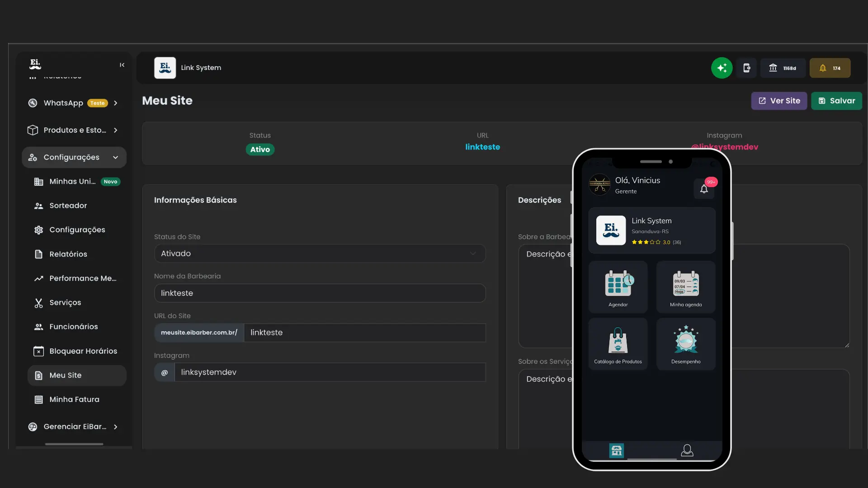This screenshot has width=868, height=488.
Task: Open the mobile app settings icon in top bar
Action: pos(746,68)
